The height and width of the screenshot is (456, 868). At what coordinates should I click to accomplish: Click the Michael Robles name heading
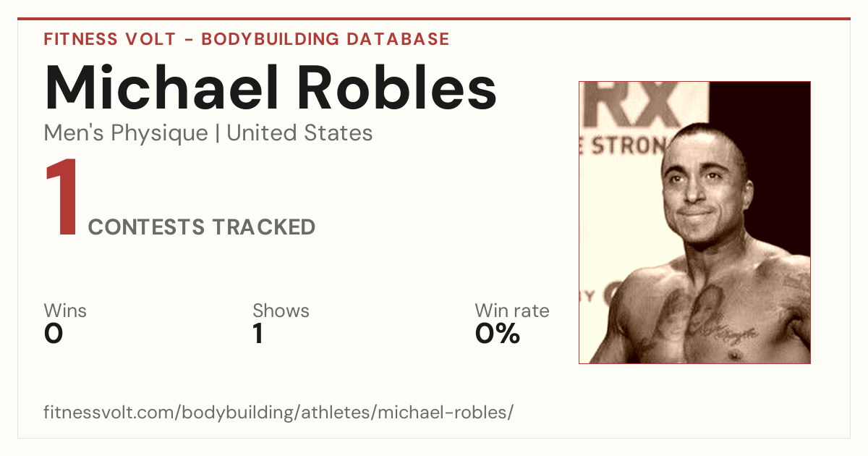click(271, 88)
